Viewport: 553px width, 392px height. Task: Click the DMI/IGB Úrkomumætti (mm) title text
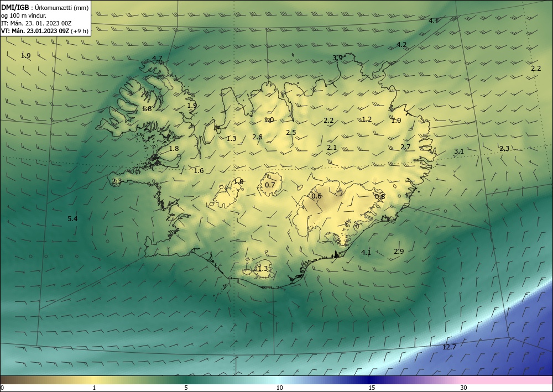pyautogui.click(x=45, y=7)
